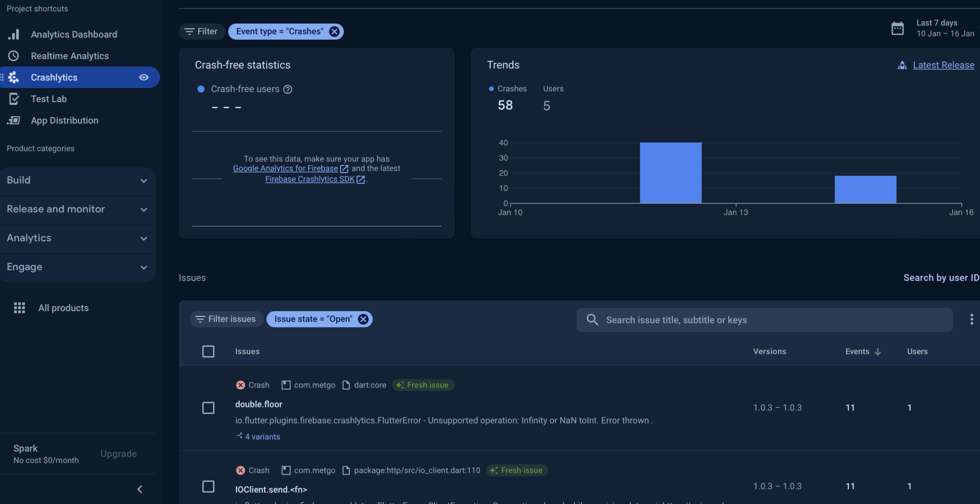Tick the IOClient.send issue checkbox

pyautogui.click(x=208, y=487)
